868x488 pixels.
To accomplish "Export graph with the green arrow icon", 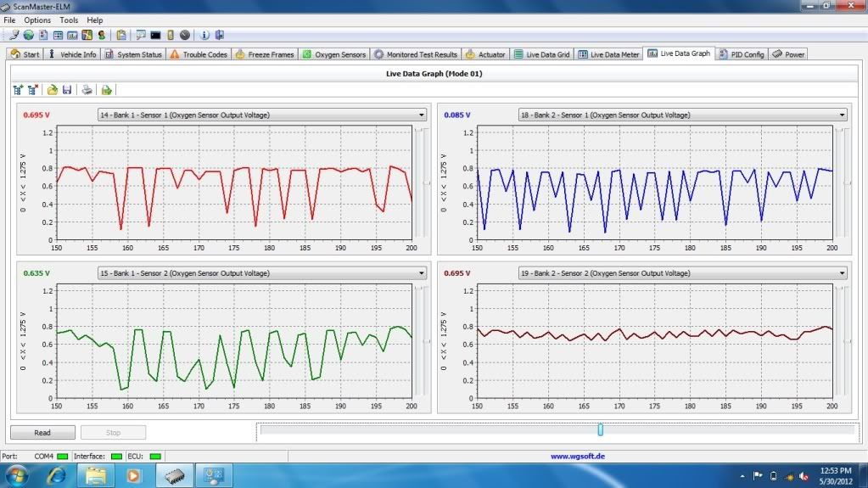I will [x=106, y=90].
